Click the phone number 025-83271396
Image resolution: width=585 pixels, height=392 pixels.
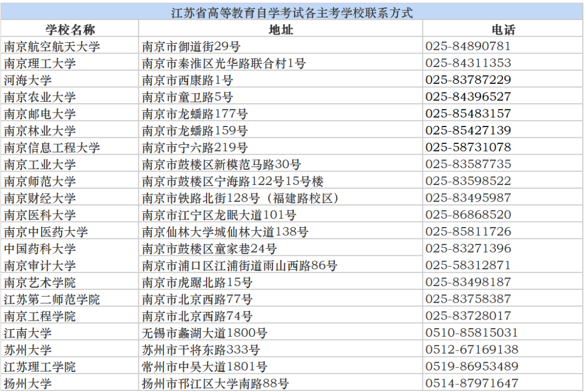coord(468,248)
